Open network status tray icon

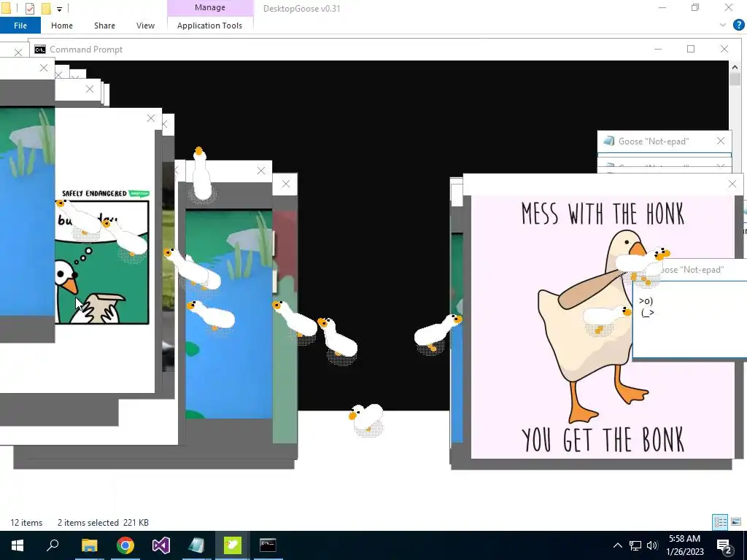[x=635, y=545]
